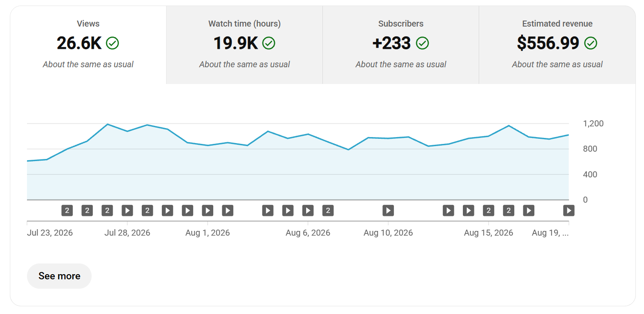The image size is (644, 314).
Task: Switch to the Watch time (hours) tab
Action: (244, 45)
